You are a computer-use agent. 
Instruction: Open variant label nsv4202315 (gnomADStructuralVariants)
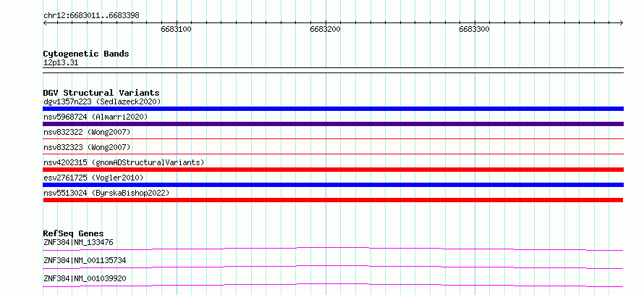pyautogui.click(x=124, y=162)
